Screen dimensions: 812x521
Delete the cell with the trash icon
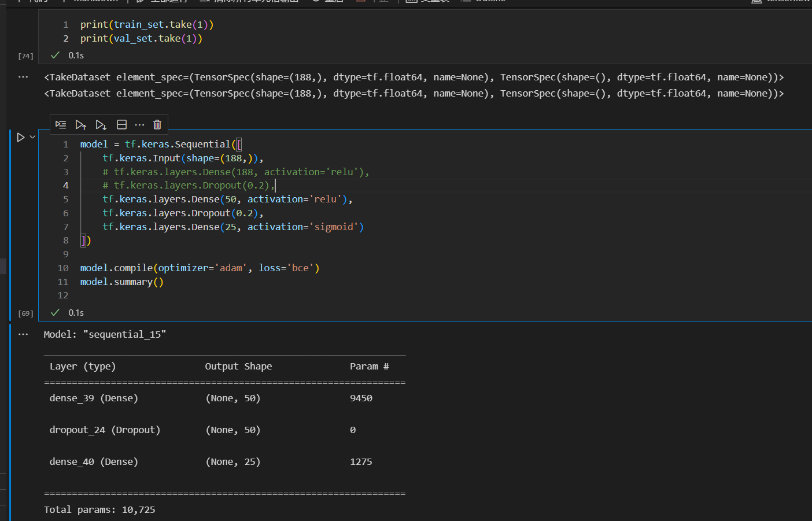click(157, 124)
